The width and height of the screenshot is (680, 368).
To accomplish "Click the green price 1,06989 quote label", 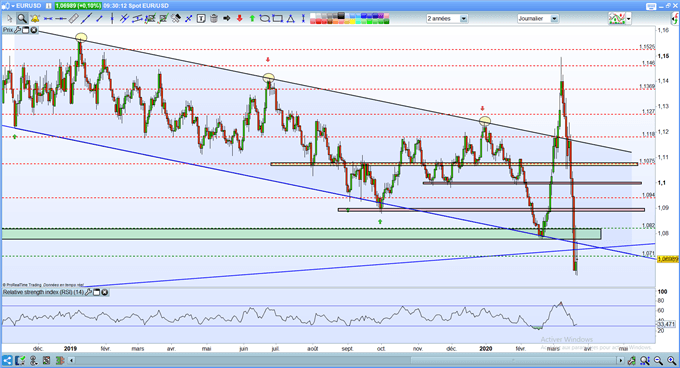I will point(78,6).
